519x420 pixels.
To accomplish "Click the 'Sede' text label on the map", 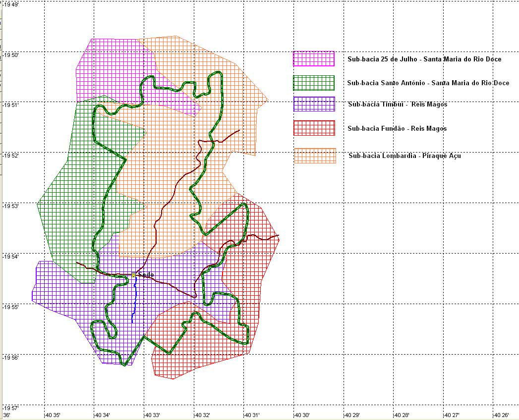I will (146, 275).
